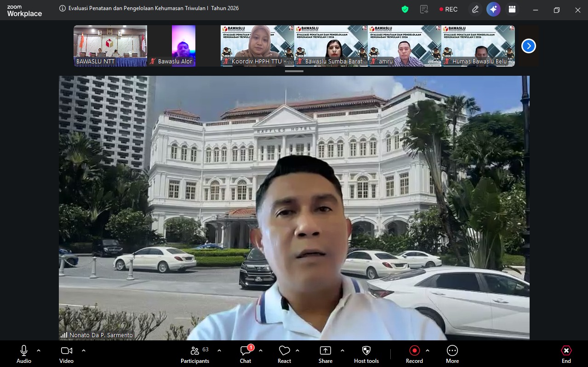588x367 pixels.
Task: Click the green encryption shield icon
Action: [405, 10]
